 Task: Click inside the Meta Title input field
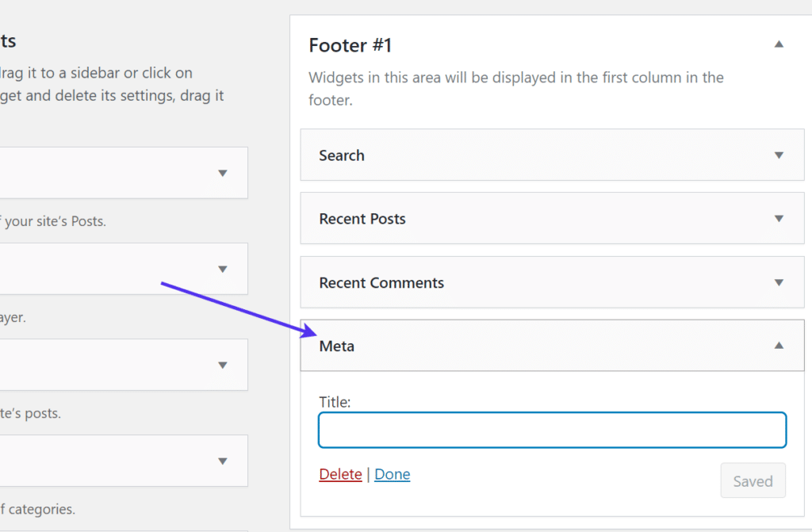(x=552, y=430)
